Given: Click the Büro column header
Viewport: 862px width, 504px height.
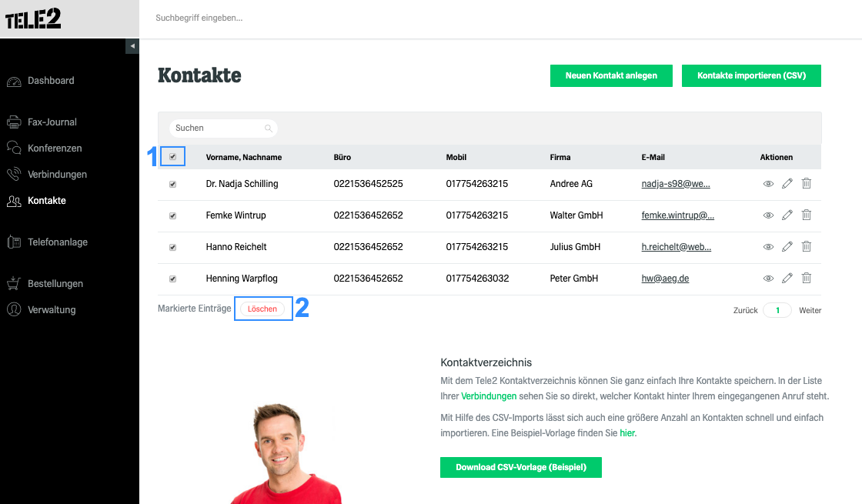Looking at the screenshot, I should [x=342, y=157].
